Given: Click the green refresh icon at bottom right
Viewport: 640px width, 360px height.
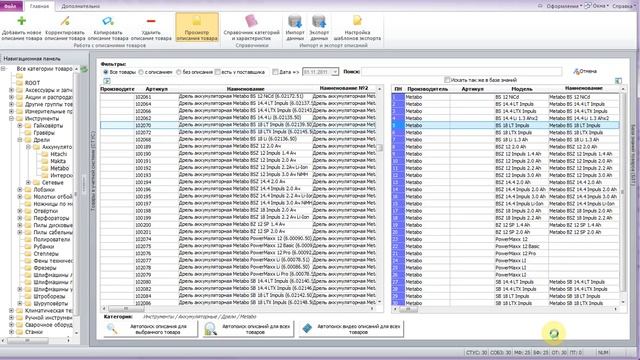Looking at the screenshot, I should [x=553, y=334].
